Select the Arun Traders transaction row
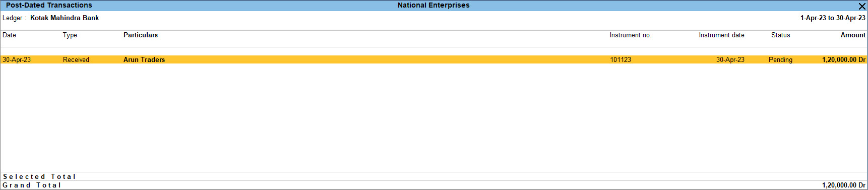 tap(433, 59)
